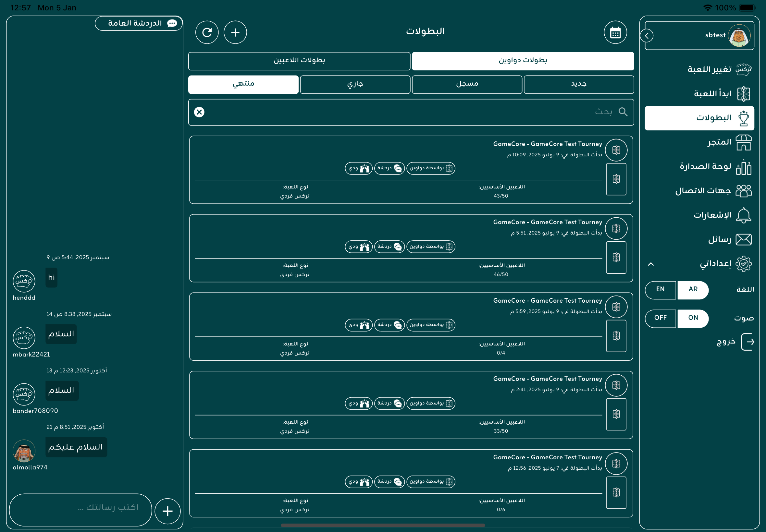Click the plus icon to add tournament
The height and width of the screenshot is (532, 766).
pos(235,32)
